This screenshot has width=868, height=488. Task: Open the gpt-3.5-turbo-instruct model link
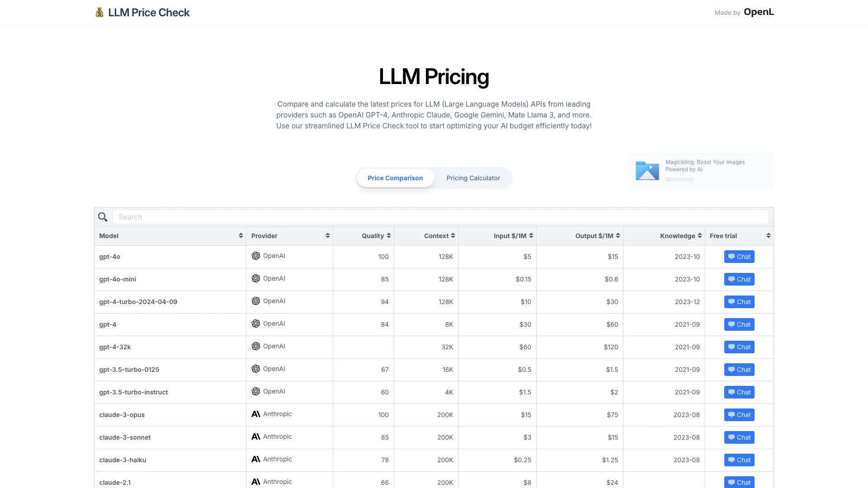[133, 392]
